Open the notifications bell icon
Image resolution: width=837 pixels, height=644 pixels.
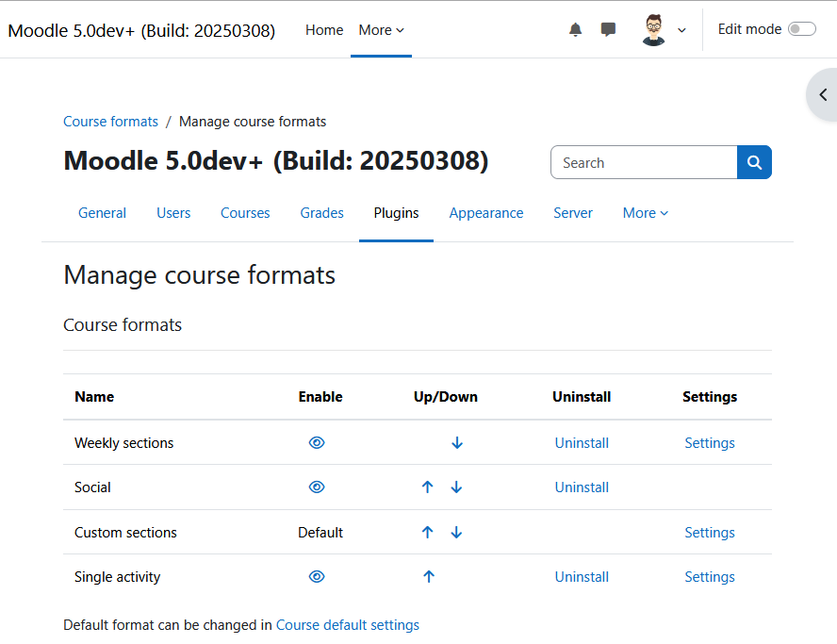[x=575, y=29]
